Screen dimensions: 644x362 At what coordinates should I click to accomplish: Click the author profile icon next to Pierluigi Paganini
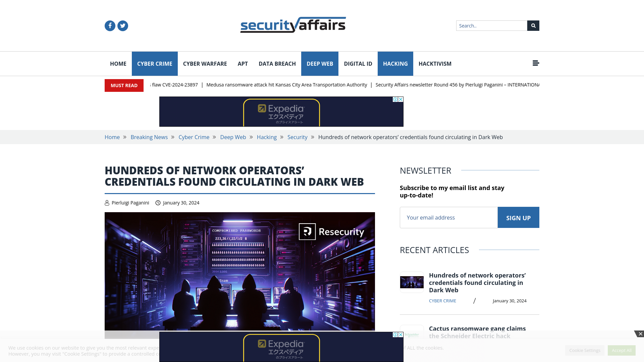(107, 202)
